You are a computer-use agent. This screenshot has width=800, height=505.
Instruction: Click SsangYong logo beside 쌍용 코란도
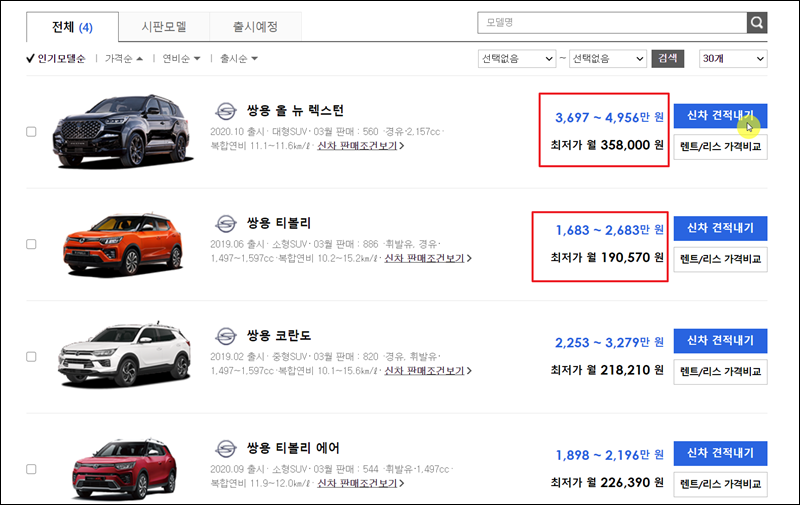pos(226,336)
